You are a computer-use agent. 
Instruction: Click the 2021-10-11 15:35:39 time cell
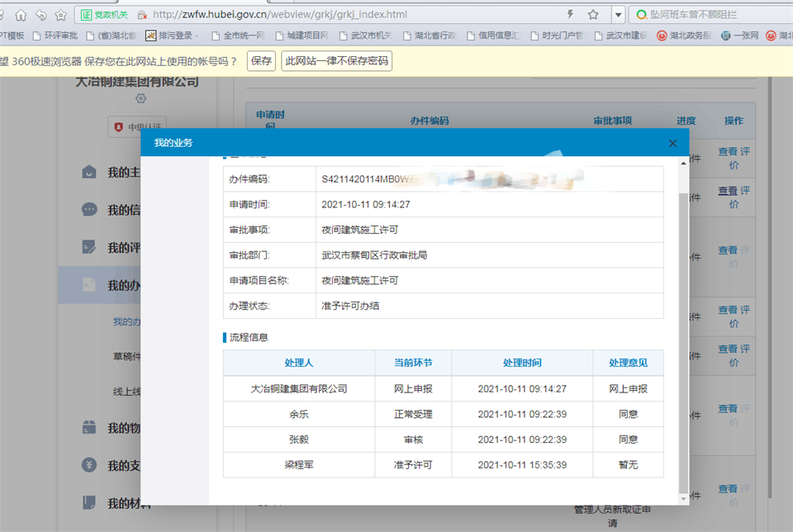tap(522, 464)
